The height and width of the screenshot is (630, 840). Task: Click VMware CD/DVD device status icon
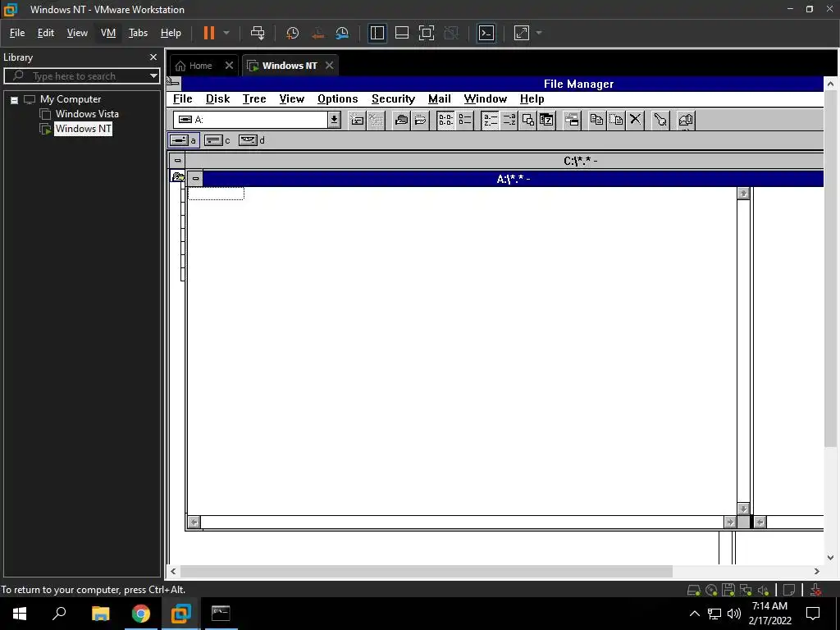711,590
